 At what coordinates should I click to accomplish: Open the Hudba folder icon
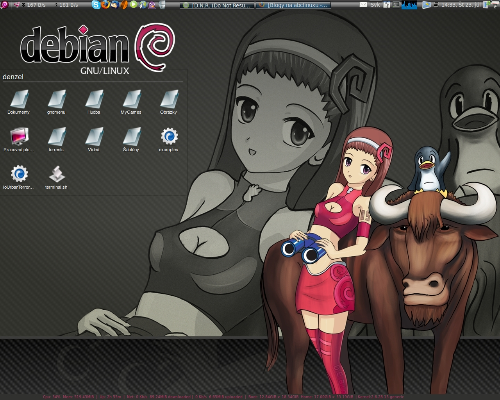pos(94,100)
